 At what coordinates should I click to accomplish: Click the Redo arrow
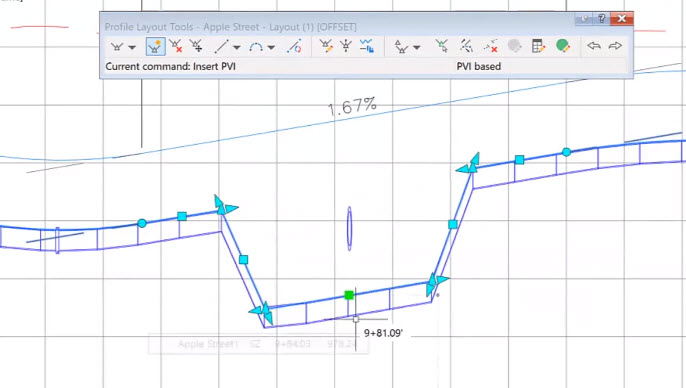[x=615, y=45]
